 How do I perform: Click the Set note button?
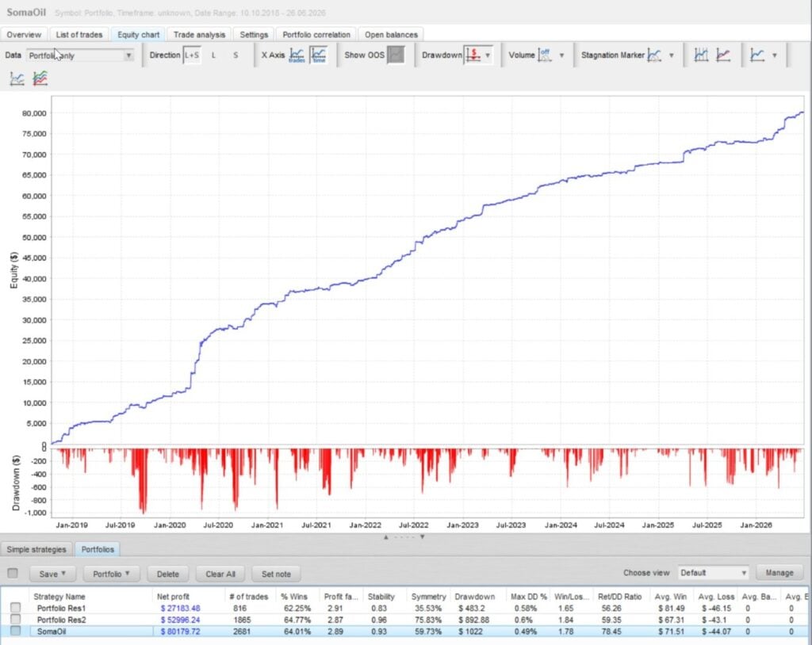(276, 574)
